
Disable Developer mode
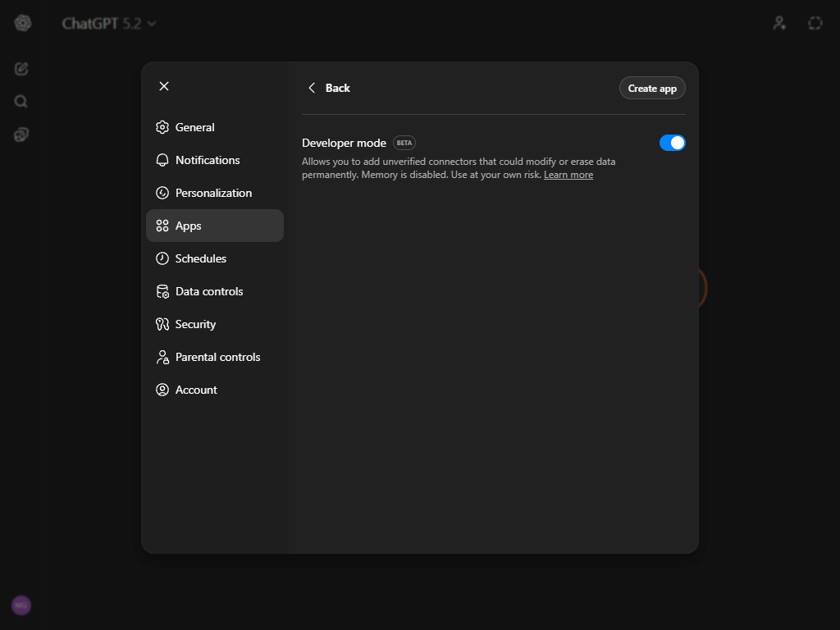click(672, 142)
